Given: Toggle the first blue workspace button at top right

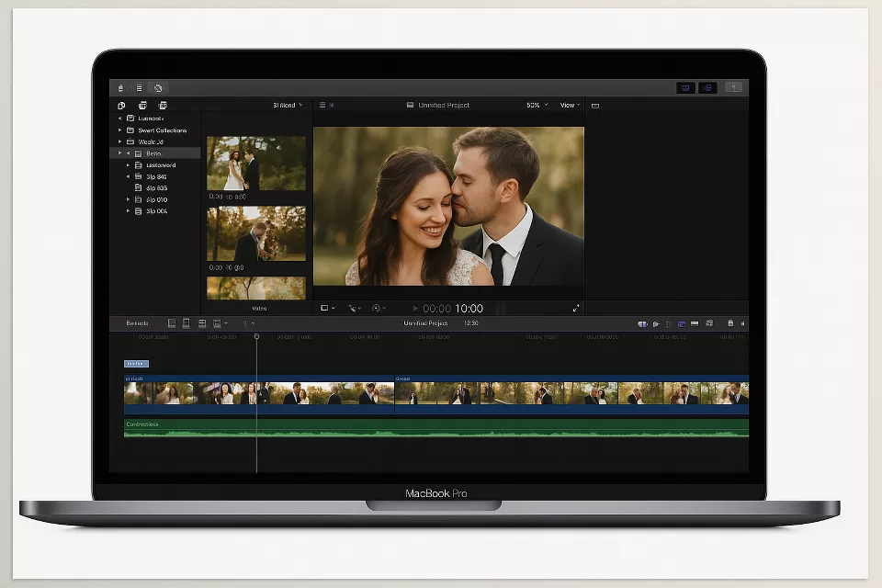Looking at the screenshot, I should (685, 88).
